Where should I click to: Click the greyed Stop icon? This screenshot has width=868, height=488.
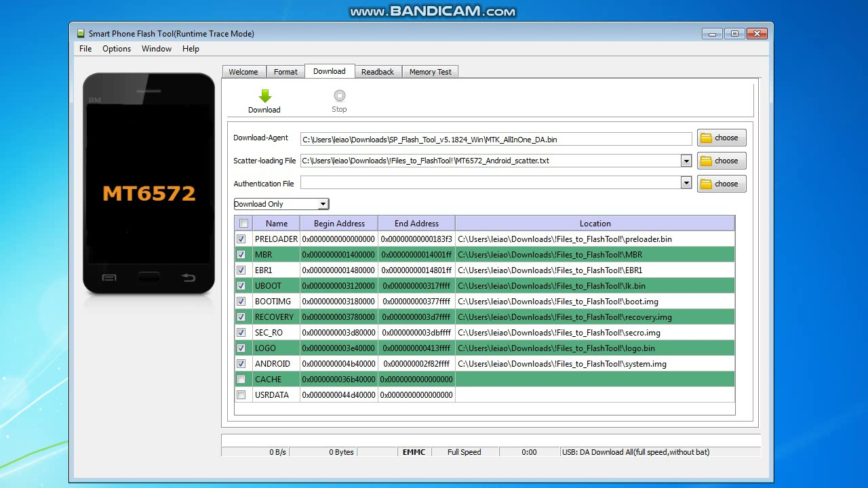click(339, 101)
